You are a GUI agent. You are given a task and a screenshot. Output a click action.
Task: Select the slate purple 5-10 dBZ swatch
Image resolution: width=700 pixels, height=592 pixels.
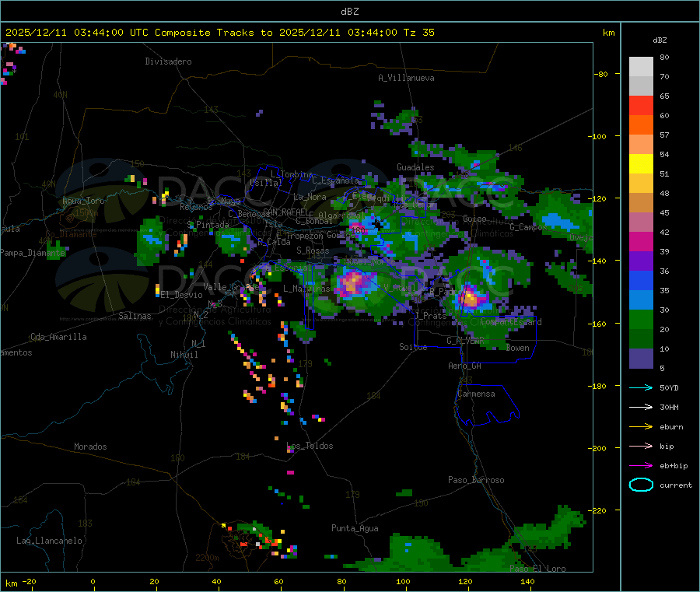pos(641,359)
